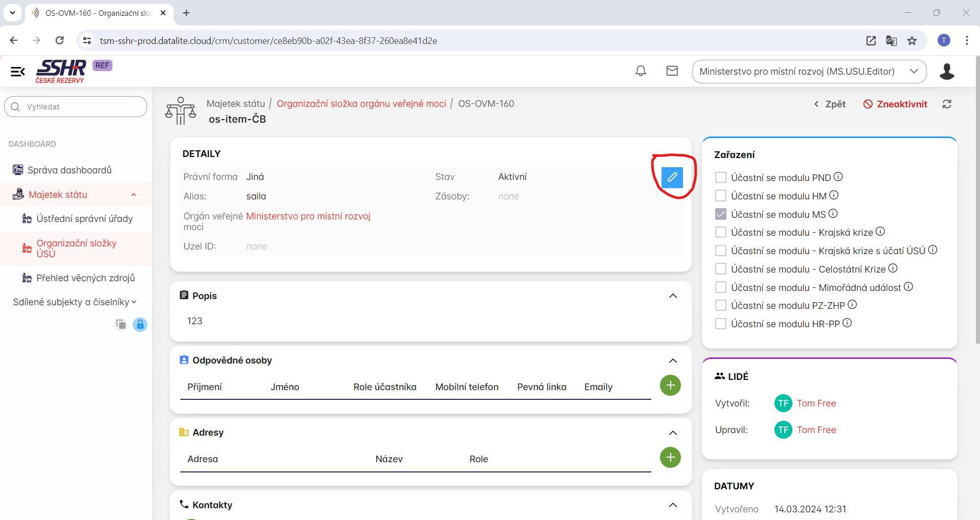Collapse sidebar using hamburger menu icon
The image size is (980, 520).
tap(18, 72)
